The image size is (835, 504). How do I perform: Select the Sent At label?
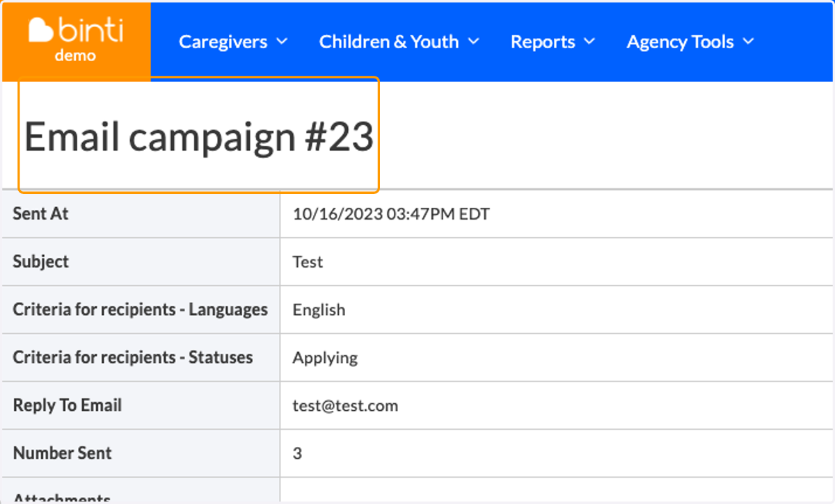[x=41, y=213]
